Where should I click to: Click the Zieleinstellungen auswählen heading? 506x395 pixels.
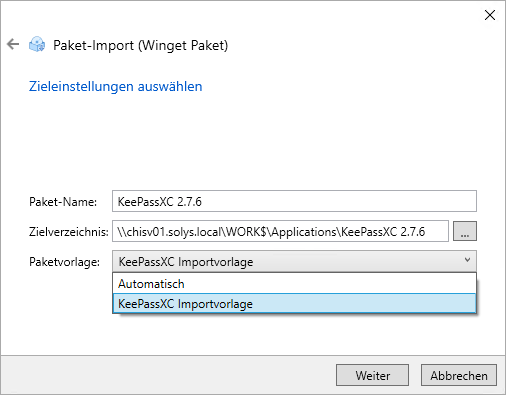[x=116, y=86]
